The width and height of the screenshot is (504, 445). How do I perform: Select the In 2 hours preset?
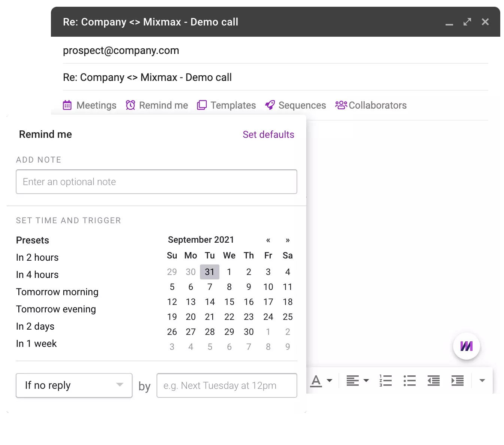coord(37,258)
